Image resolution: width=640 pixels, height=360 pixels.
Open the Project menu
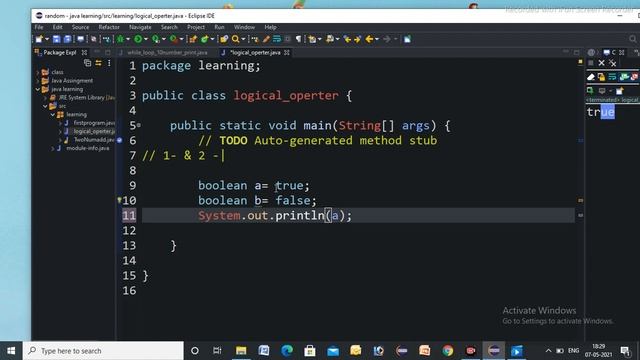pyautogui.click(x=196, y=27)
